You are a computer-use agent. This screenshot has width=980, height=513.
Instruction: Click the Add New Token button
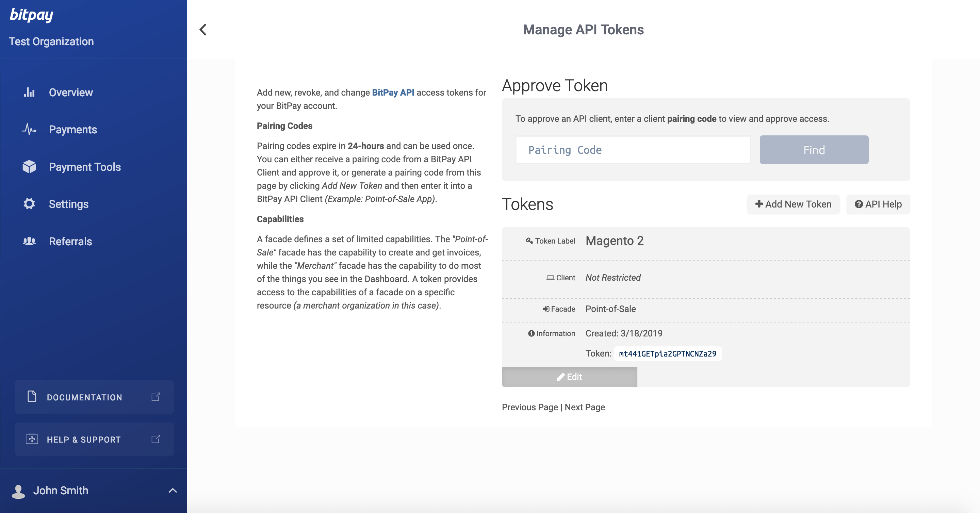click(x=793, y=204)
